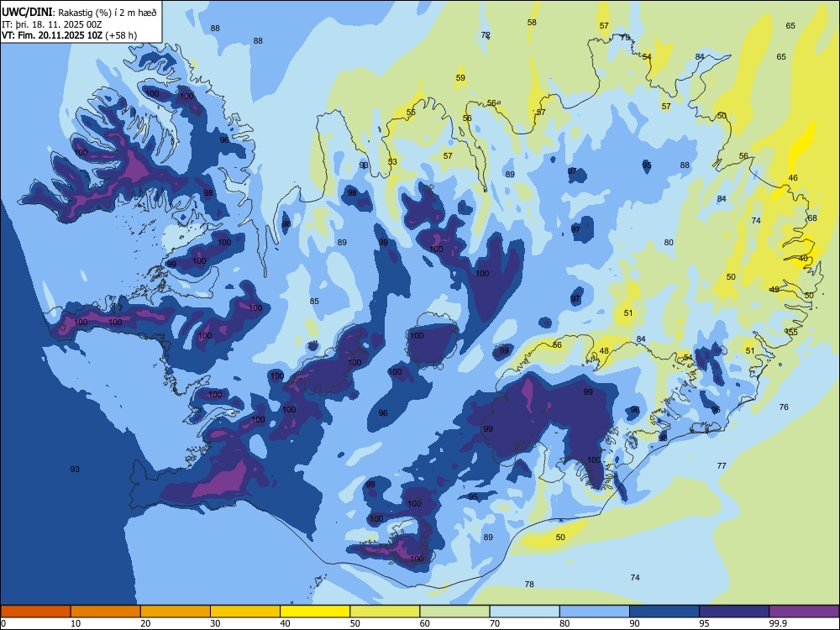Click the 93 value over the western ocean
The image size is (840, 630).
pyautogui.click(x=75, y=470)
